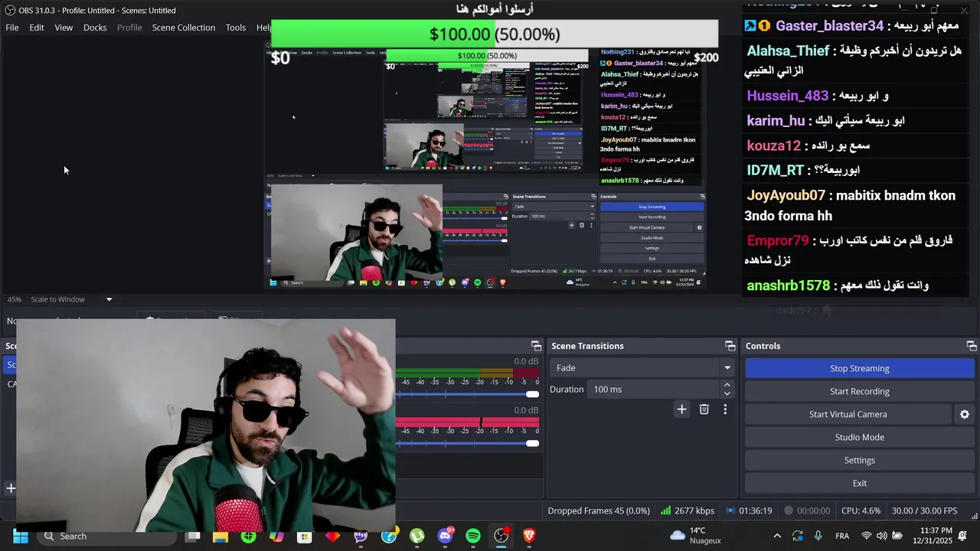The image size is (980, 551).
Task: Open the Profile menu
Action: [129, 28]
